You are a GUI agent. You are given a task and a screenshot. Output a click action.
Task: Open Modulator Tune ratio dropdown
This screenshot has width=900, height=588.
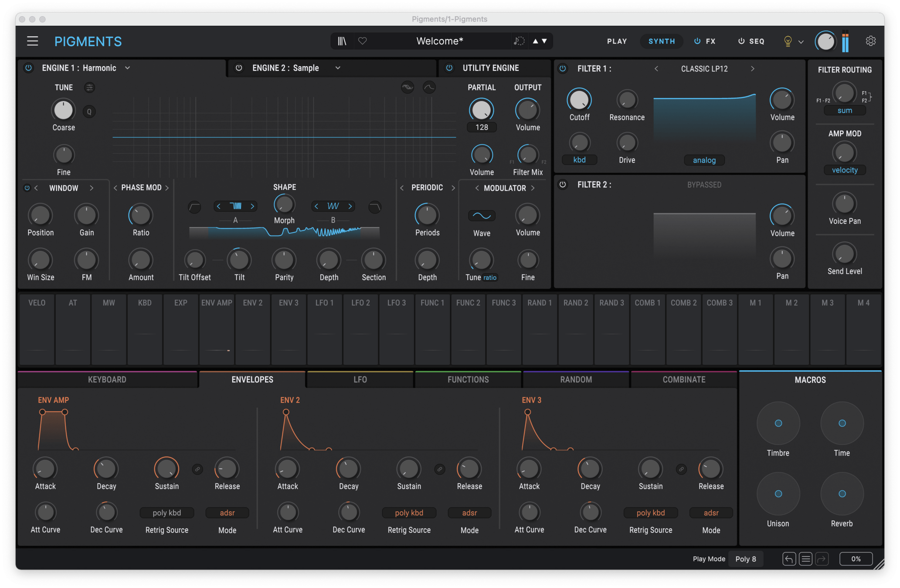coord(490,277)
